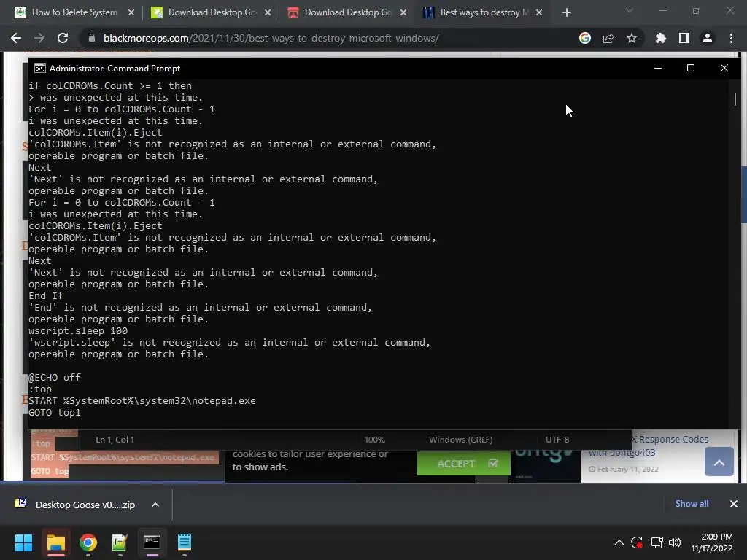This screenshot has width=747, height=560.
Task: Open Command Prompt window system icon
Action: pyautogui.click(x=40, y=69)
